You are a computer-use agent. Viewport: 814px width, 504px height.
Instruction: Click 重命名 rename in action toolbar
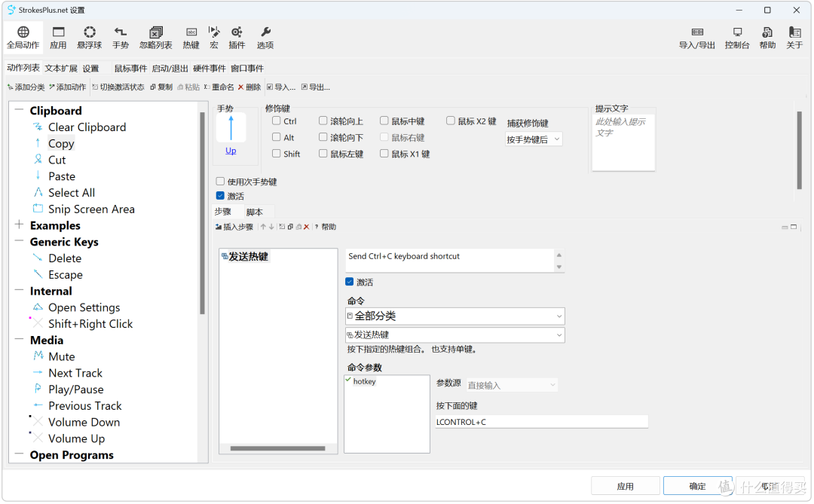coord(219,87)
